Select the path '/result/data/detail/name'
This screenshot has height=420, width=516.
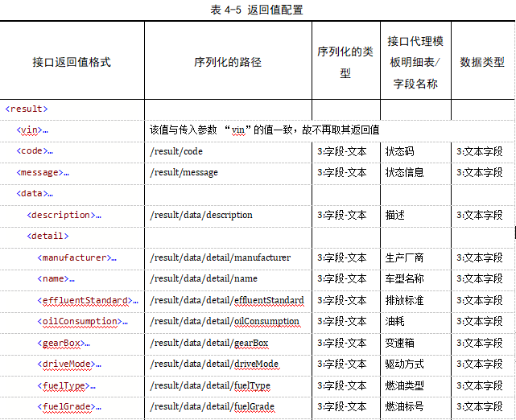(x=204, y=278)
